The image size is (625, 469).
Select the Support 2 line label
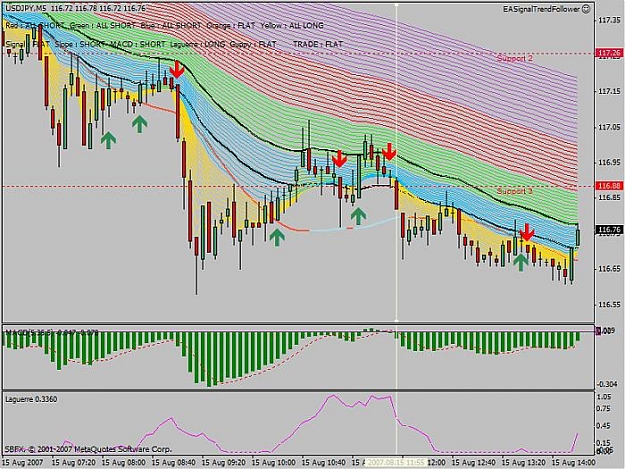pos(515,58)
